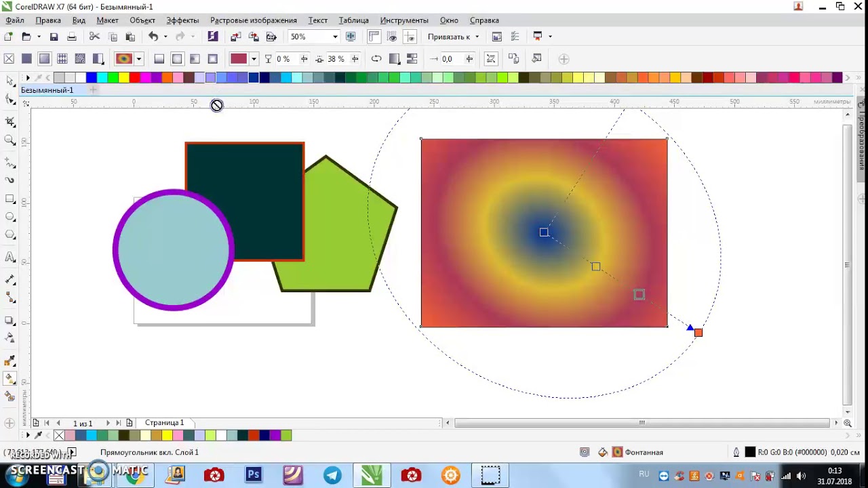Choose Bitmap pattern fill type

click(x=80, y=59)
